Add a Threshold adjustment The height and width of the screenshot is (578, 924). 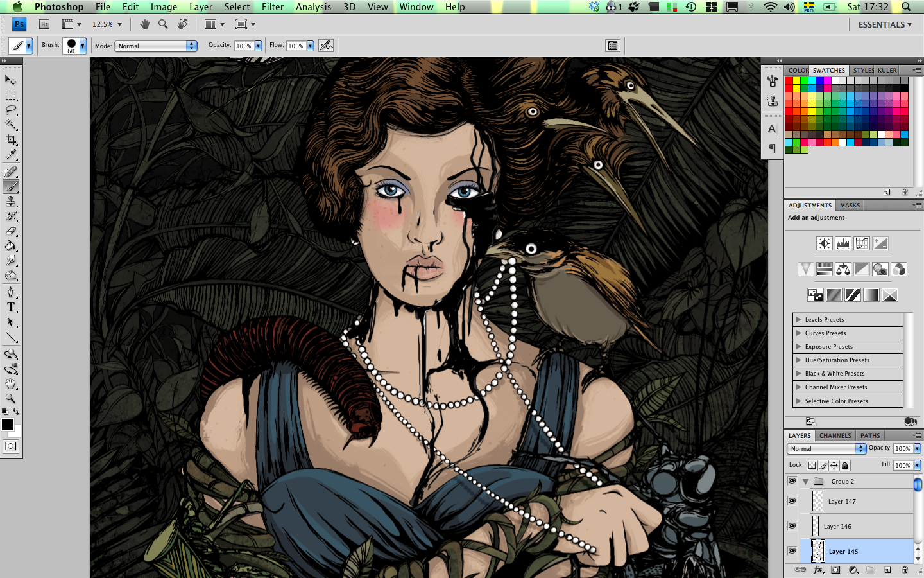(x=853, y=295)
